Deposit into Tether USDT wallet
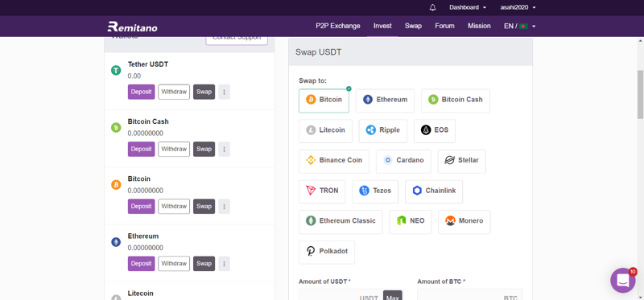The height and width of the screenshot is (300, 644). (142, 92)
